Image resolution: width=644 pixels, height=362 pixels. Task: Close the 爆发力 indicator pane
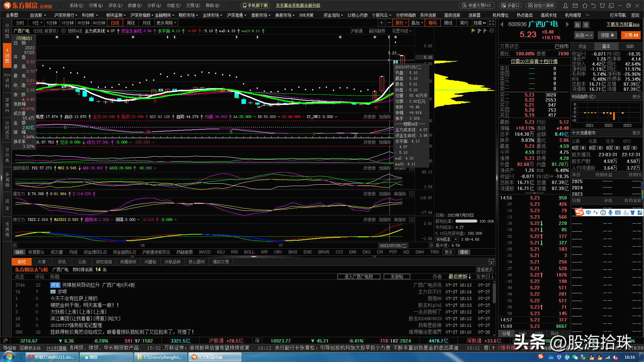[x=412, y=194]
